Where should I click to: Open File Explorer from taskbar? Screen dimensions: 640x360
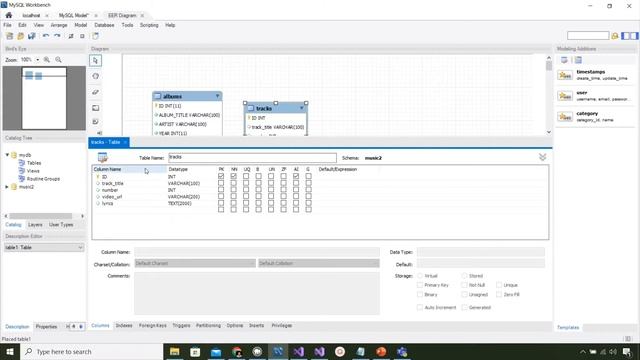click(x=174, y=351)
